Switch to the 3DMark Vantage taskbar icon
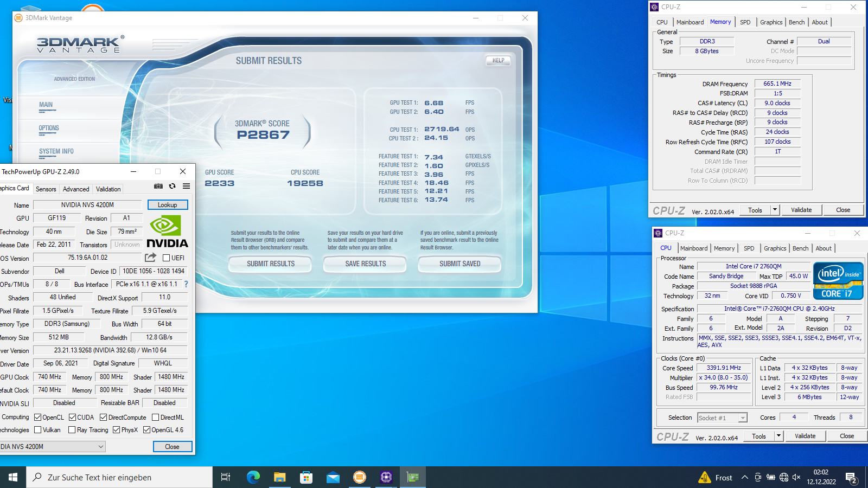 tap(359, 477)
